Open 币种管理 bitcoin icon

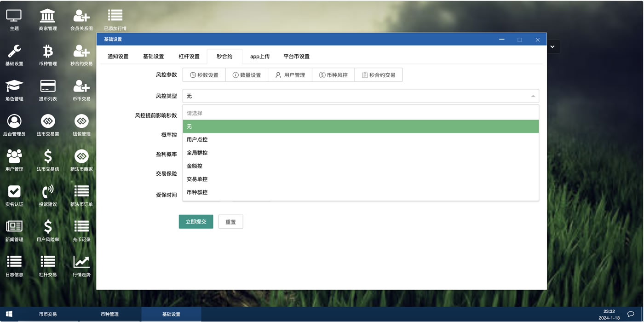pyautogui.click(x=48, y=55)
